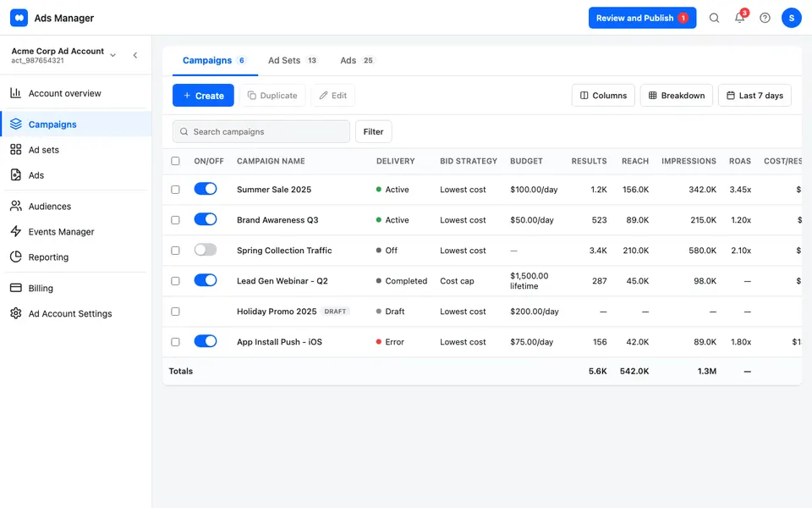This screenshot has width=812, height=508.
Task: Open the Holiday Promo 2025 campaign name
Action: click(277, 312)
